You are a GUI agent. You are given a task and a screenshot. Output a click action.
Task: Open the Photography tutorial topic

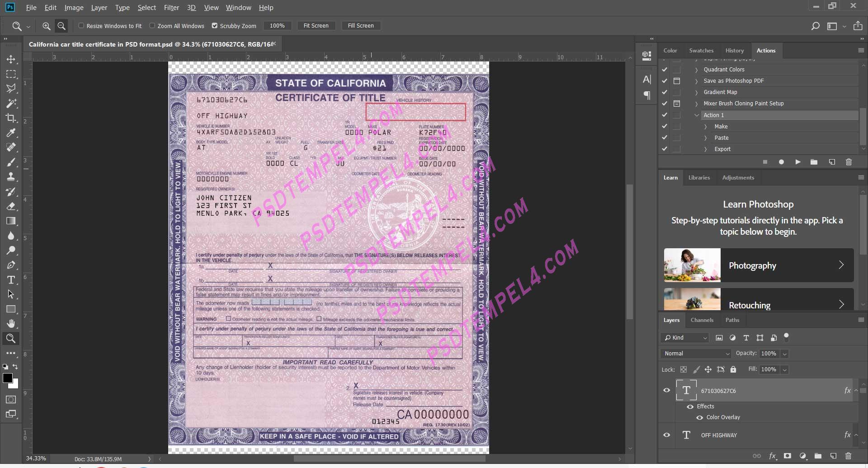[x=759, y=265]
